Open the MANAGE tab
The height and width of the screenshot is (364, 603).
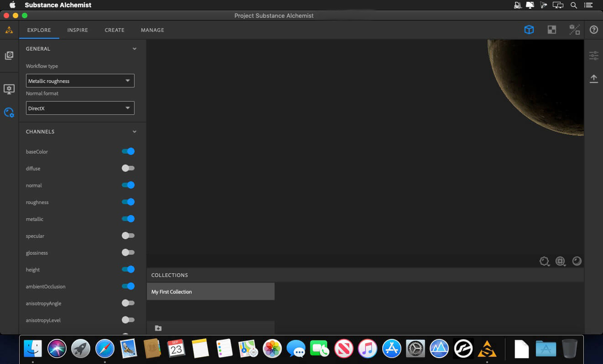point(152,30)
